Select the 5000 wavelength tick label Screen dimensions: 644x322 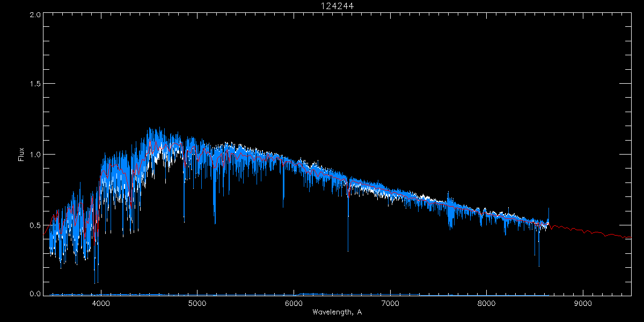pyautogui.click(x=197, y=303)
